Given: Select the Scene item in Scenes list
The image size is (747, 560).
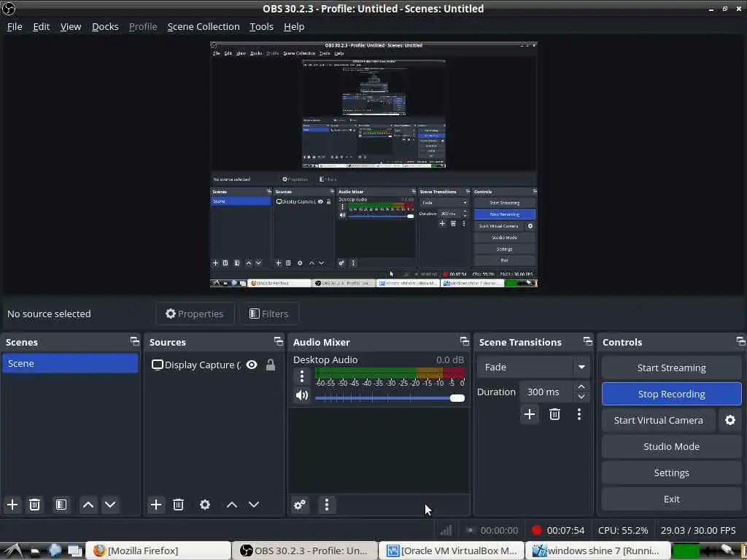Looking at the screenshot, I should click(x=70, y=363).
